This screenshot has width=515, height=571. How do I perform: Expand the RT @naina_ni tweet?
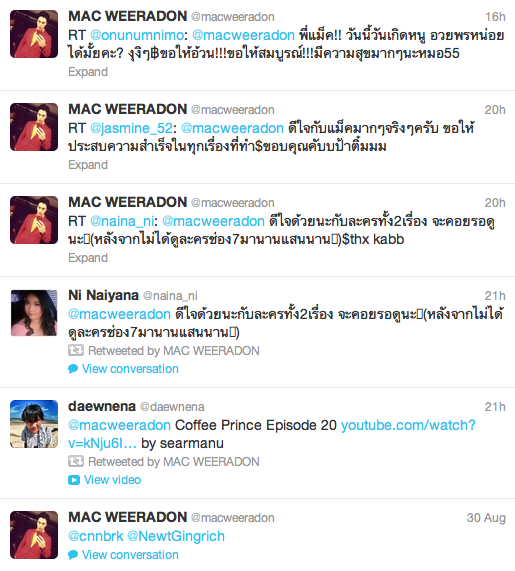click(x=88, y=257)
